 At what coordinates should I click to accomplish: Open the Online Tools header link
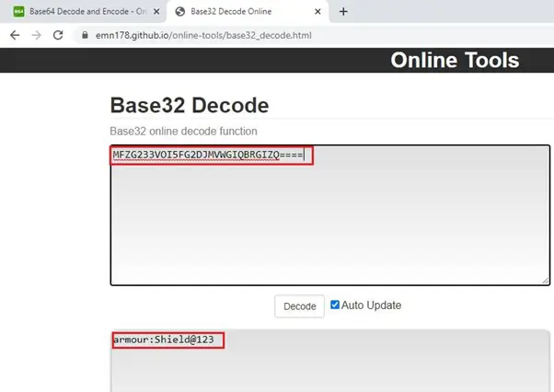[455, 61]
